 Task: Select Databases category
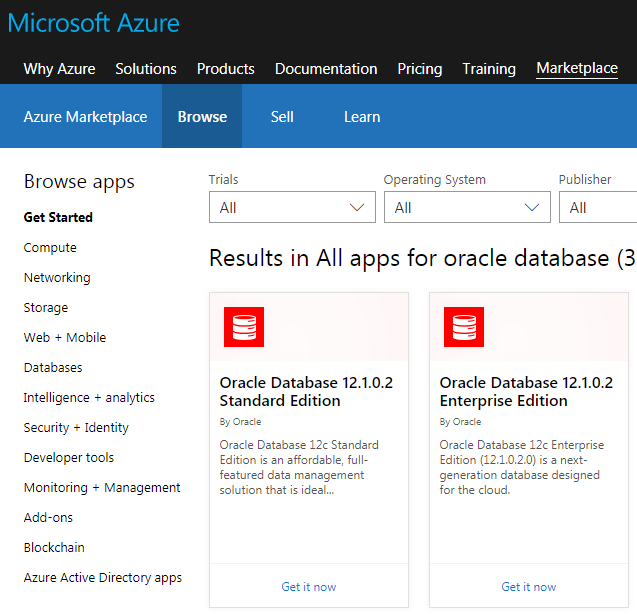[53, 367]
